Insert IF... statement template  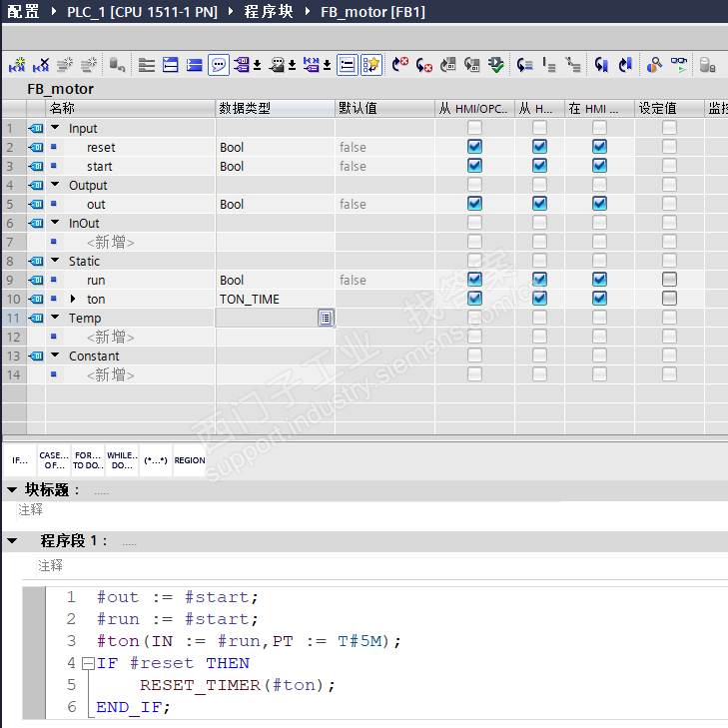tap(20, 460)
